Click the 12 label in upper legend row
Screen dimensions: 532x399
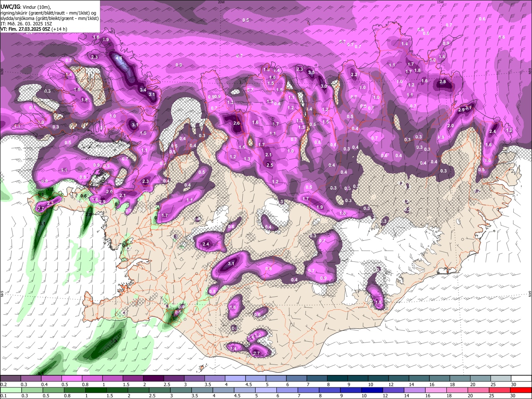pos(390,384)
